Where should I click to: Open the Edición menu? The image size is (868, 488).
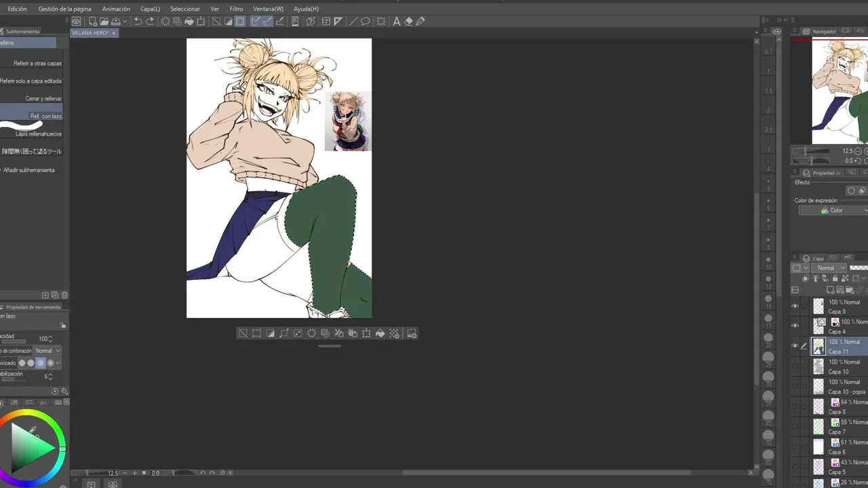click(17, 9)
